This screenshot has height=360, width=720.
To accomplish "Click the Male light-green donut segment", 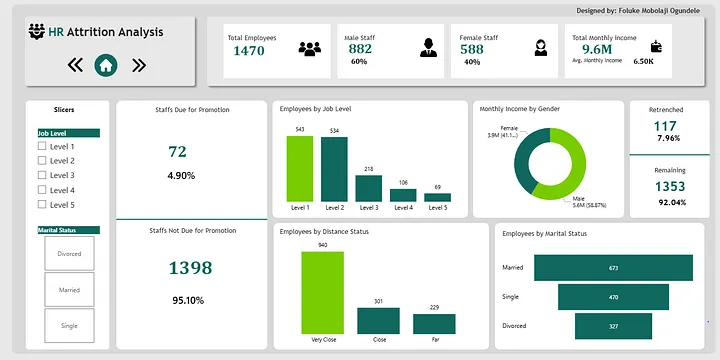I will tap(578, 170).
